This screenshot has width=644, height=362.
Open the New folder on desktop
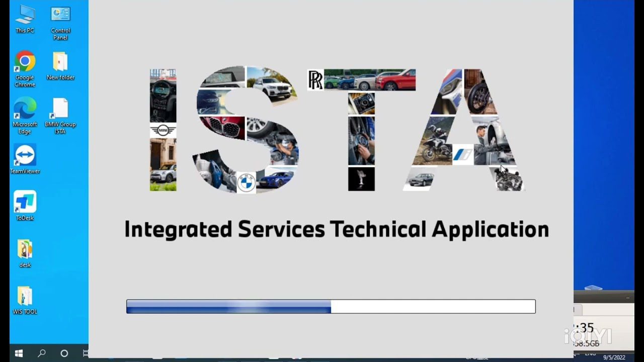pyautogui.click(x=60, y=66)
